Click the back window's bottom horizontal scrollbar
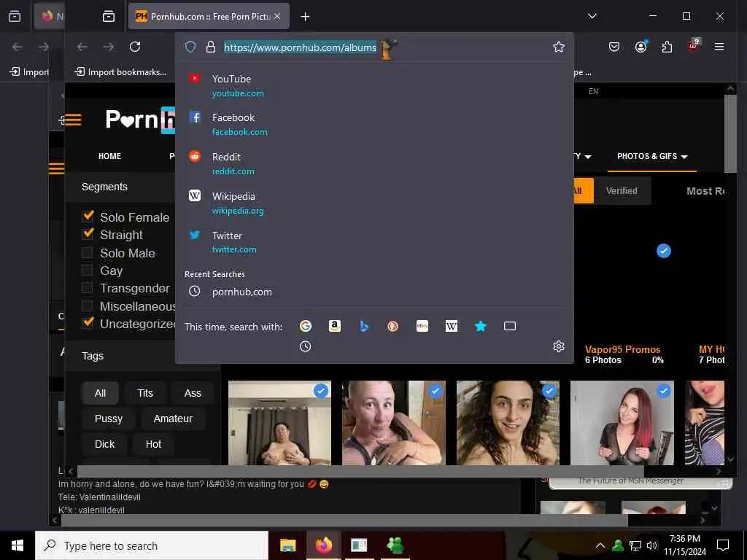 coord(344,521)
